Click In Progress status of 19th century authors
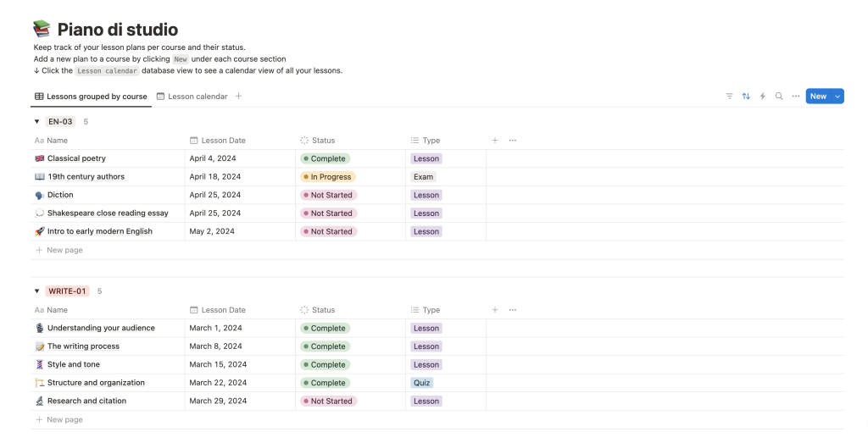868x443 pixels. click(327, 177)
